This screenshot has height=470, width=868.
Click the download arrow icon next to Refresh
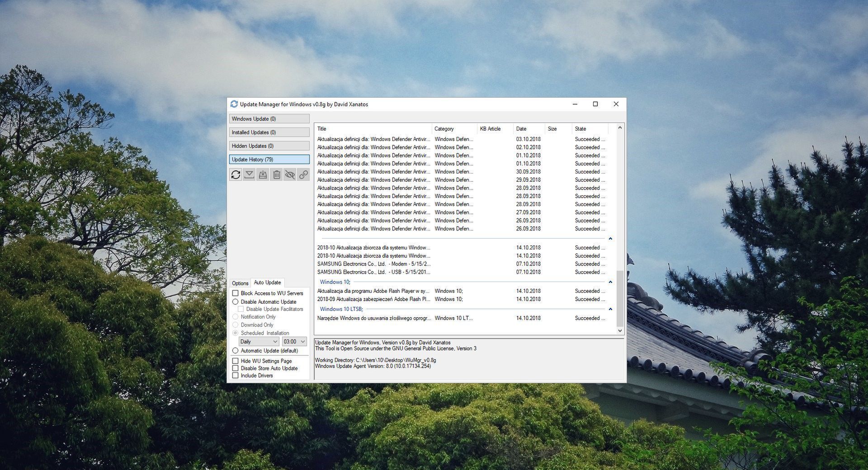pos(249,174)
